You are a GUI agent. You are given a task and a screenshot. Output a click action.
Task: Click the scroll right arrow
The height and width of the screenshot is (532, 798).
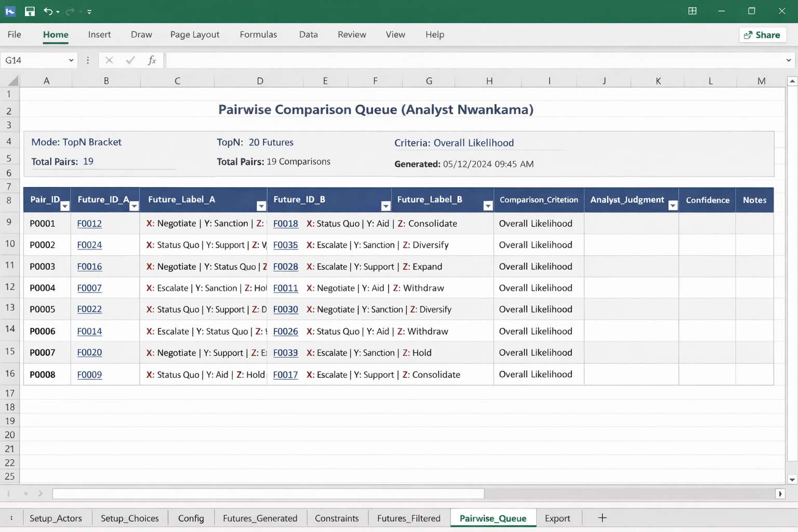pyautogui.click(x=780, y=494)
